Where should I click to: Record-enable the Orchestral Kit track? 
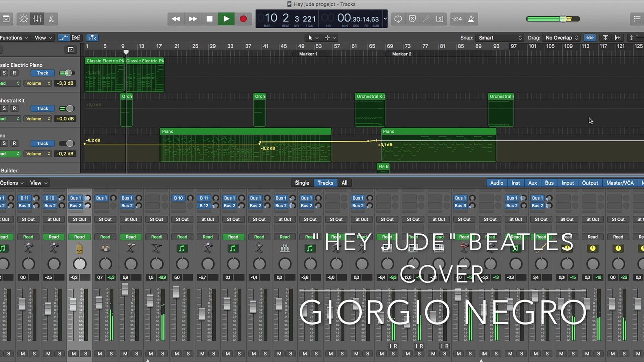point(14,109)
